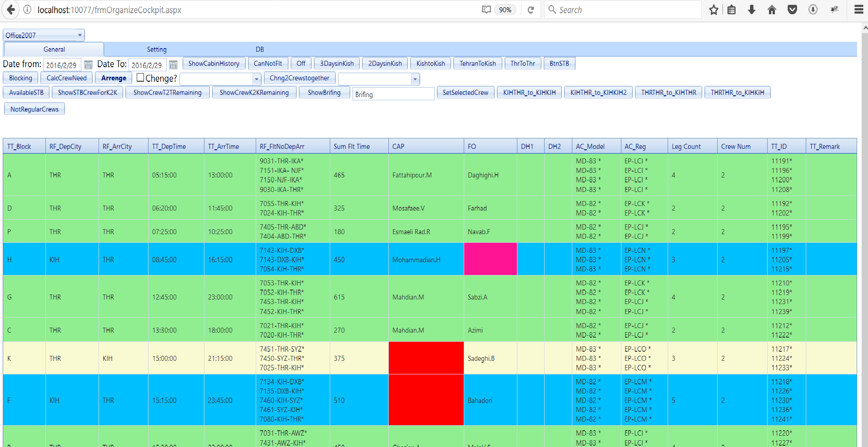Click the CalcCrewNeed button

pyautogui.click(x=67, y=78)
